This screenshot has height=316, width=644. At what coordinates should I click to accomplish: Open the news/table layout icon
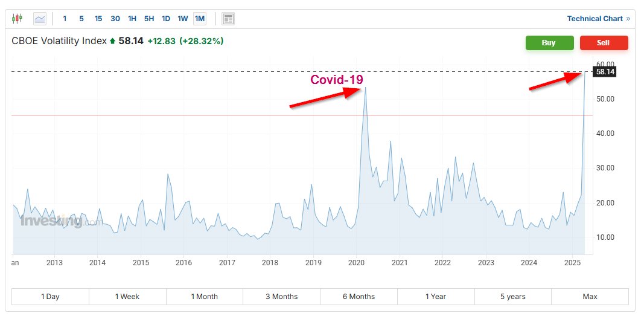pyautogui.click(x=228, y=19)
